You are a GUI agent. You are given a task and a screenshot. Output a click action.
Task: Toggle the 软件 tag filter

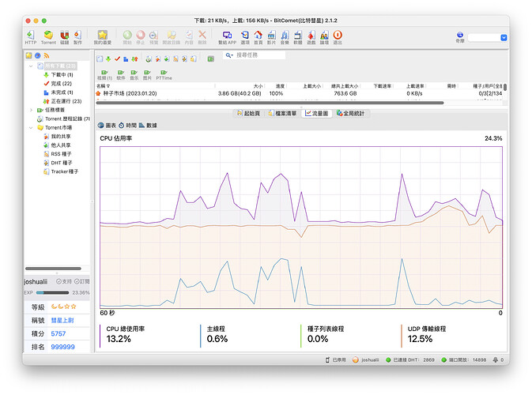coord(121,75)
